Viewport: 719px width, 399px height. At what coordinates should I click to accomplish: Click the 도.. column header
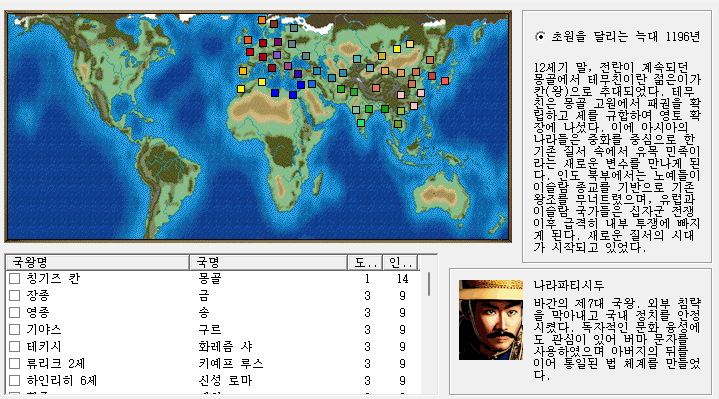pos(365,262)
